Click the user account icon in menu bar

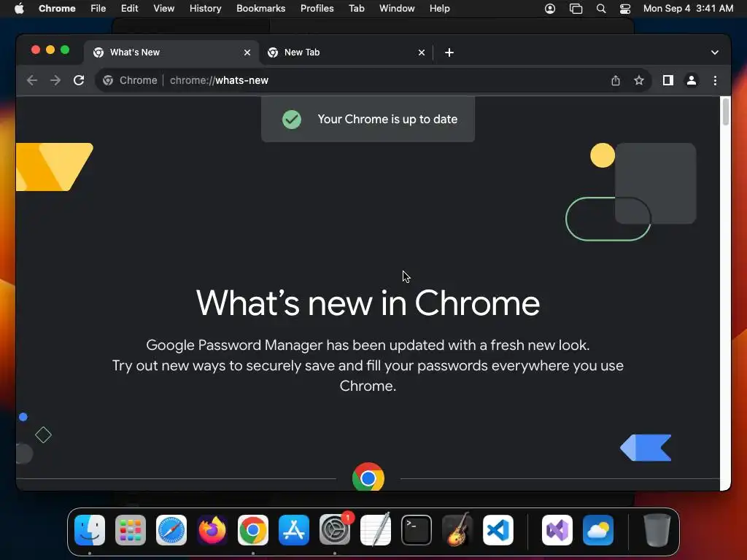pos(550,9)
